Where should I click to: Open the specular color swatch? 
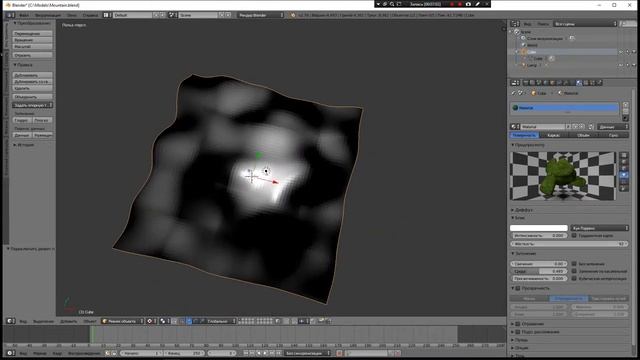[x=539, y=228]
